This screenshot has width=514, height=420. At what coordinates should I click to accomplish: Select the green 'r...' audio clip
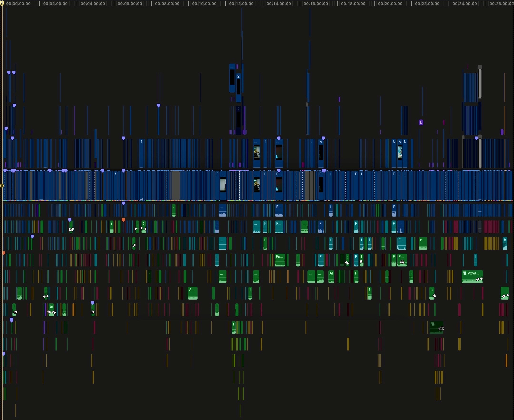tap(423, 244)
